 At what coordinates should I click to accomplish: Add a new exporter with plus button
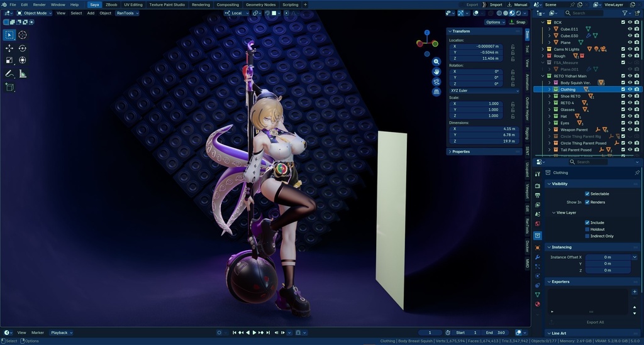(x=635, y=292)
